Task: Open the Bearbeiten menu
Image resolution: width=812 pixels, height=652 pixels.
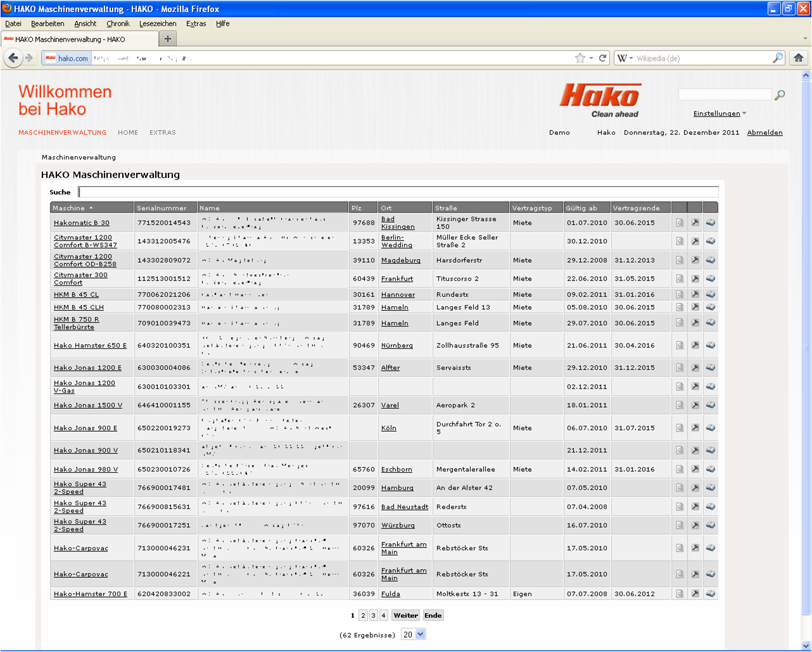Action: click(48, 24)
